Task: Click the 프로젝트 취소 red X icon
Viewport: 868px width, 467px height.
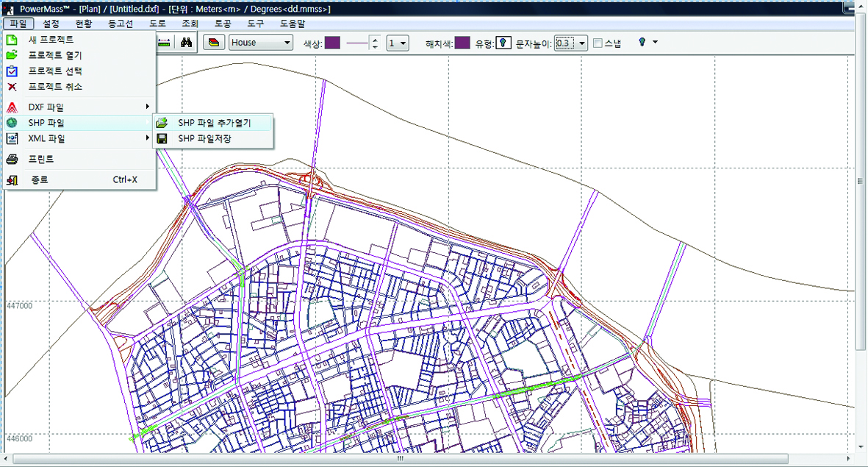Action: (x=12, y=87)
